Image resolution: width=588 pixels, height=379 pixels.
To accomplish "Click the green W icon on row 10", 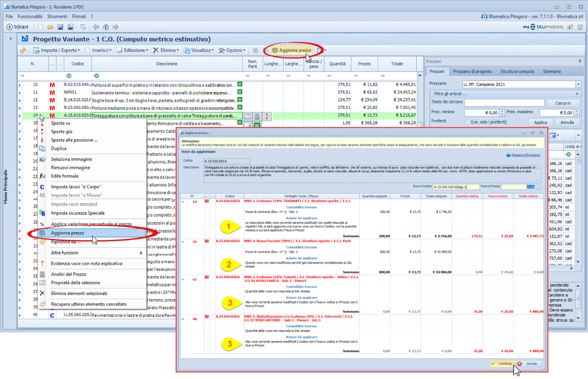I will click(240, 85).
